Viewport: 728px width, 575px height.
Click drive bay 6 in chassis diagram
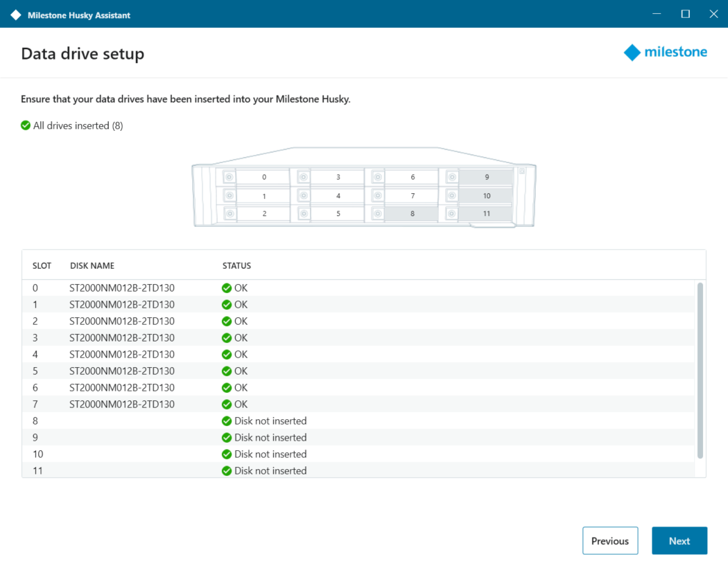point(412,177)
